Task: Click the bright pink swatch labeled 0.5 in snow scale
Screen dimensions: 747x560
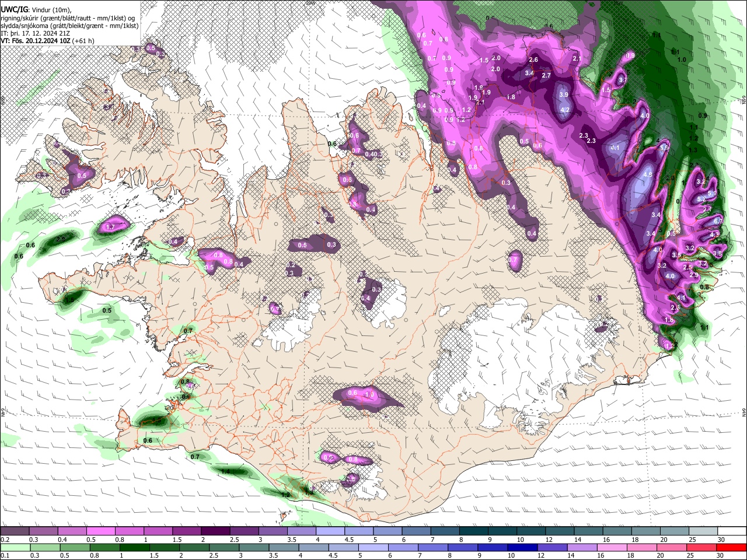Action: point(100,531)
